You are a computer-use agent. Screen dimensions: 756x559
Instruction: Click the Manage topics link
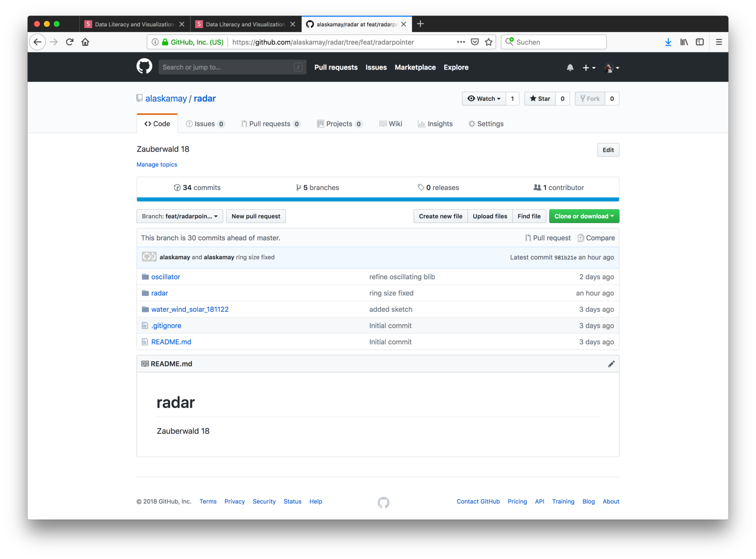tap(157, 165)
